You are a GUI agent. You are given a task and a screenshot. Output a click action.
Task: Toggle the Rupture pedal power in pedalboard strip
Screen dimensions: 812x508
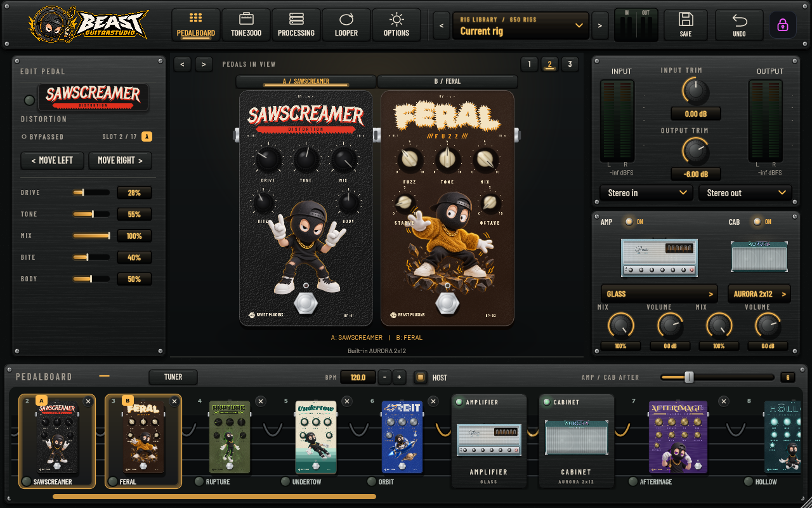(199, 481)
